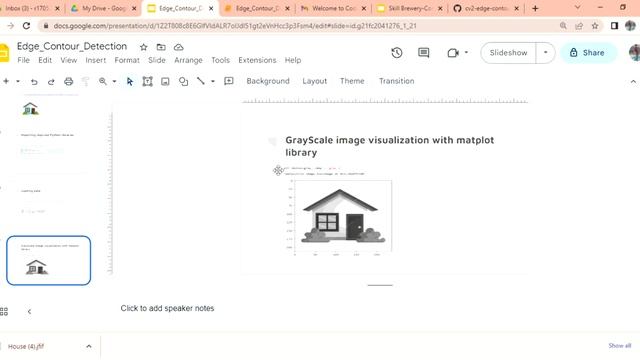The height and width of the screenshot is (360, 640).
Task: Click the Print icon
Action: 68,81
